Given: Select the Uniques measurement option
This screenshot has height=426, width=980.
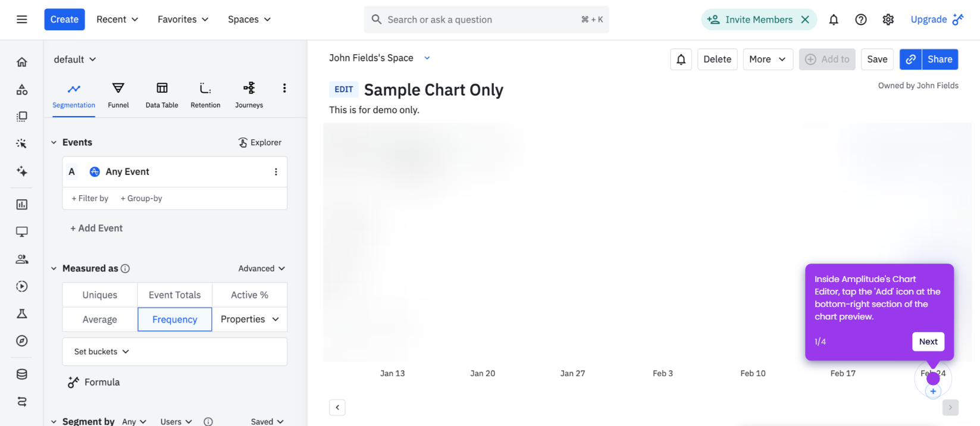Looking at the screenshot, I should coord(100,295).
